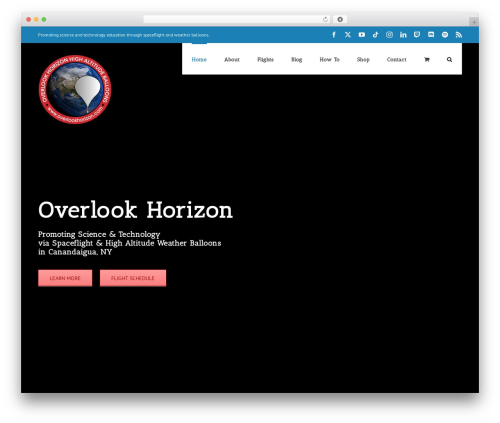
Task: Open the Facebook social link
Action: (334, 35)
